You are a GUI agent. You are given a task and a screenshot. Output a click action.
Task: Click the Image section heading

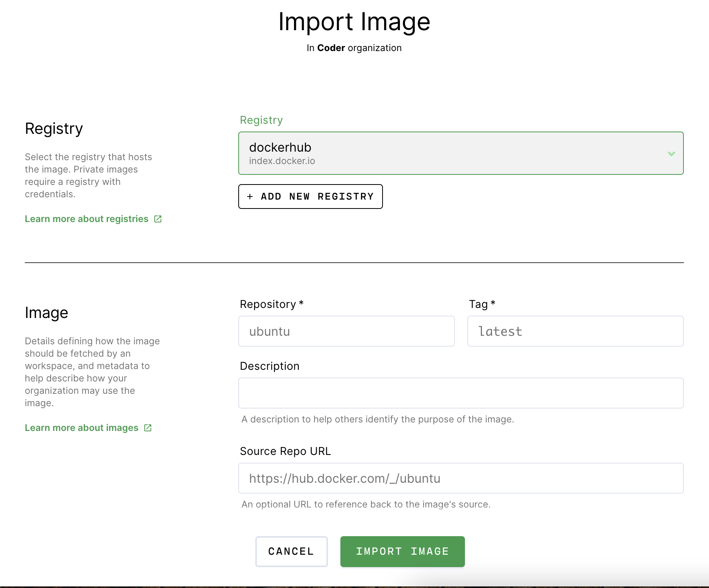click(x=46, y=312)
